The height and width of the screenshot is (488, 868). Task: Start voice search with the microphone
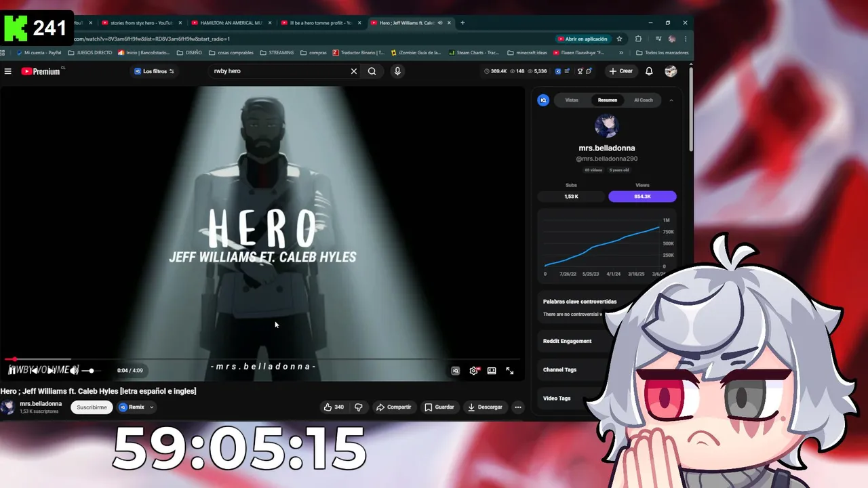point(397,71)
